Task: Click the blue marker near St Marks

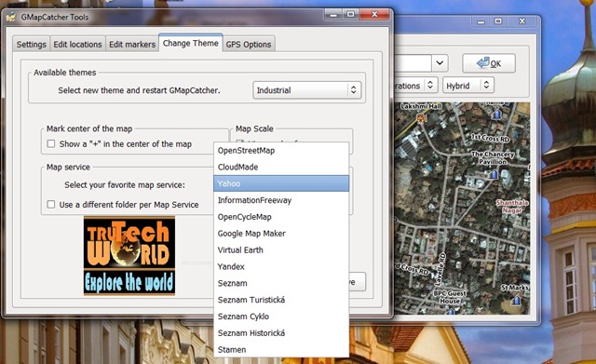Action: click(x=517, y=301)
